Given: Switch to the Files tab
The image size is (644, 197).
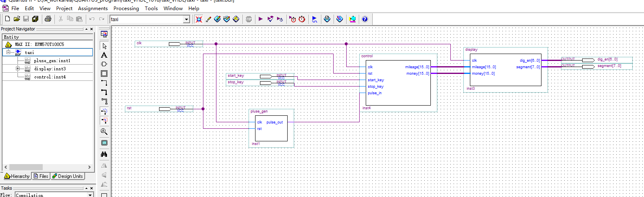Looking at the screenshot, I should (41, 176).
